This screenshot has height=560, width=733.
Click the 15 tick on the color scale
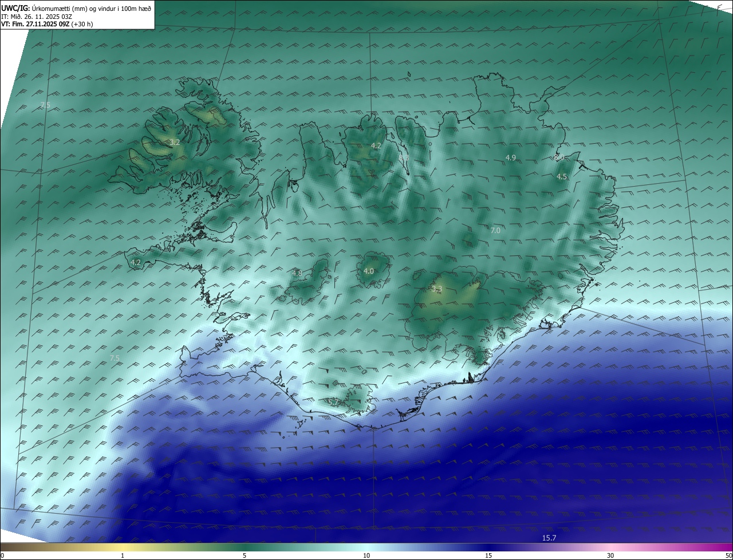(x=488, y=555)
